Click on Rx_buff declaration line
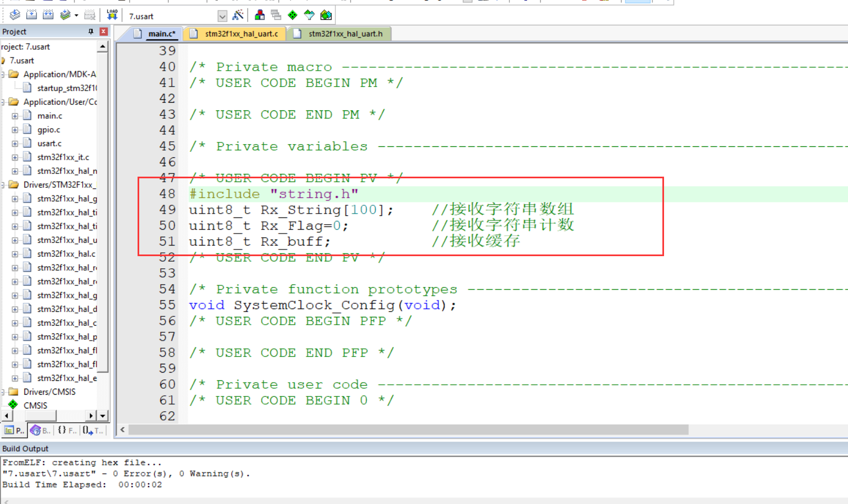 (260, 242)
